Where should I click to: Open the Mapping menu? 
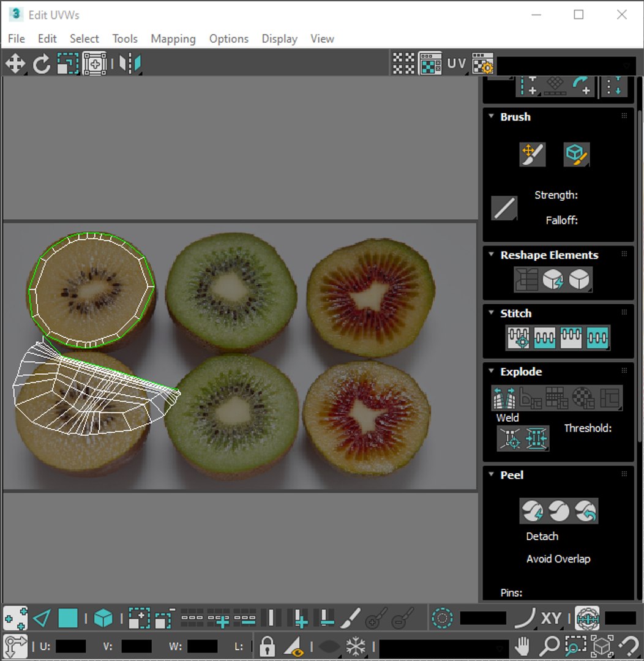point(173,39)
